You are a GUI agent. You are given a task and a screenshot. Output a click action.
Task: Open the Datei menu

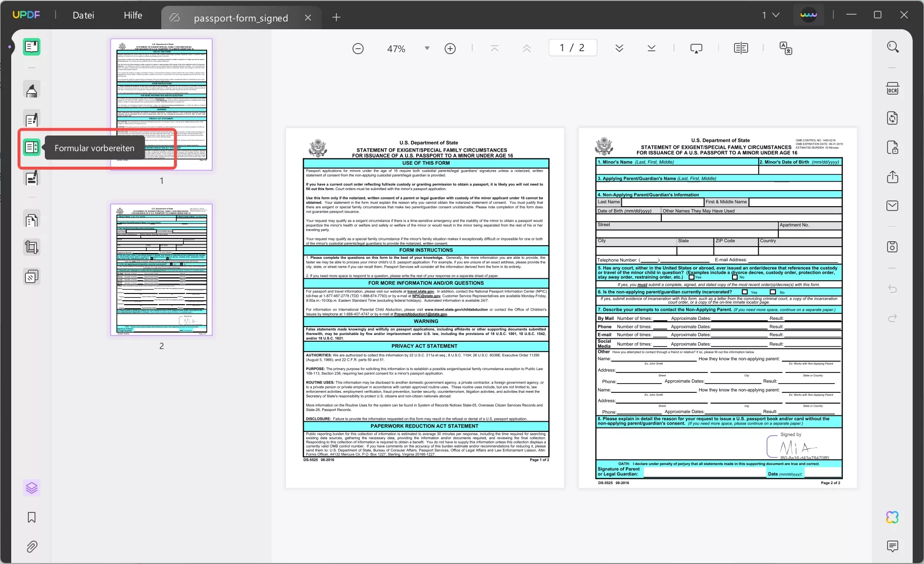click(x=83, y=15)
